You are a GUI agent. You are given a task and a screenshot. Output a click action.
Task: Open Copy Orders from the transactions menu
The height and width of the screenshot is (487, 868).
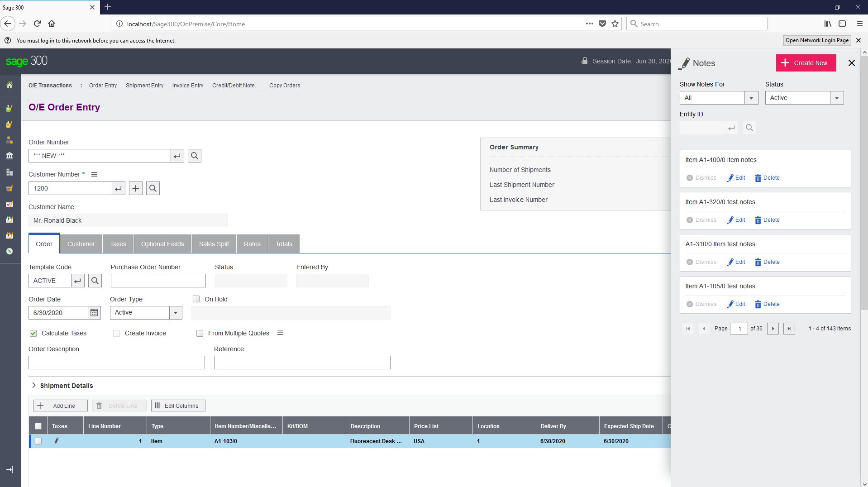(284, 85)
